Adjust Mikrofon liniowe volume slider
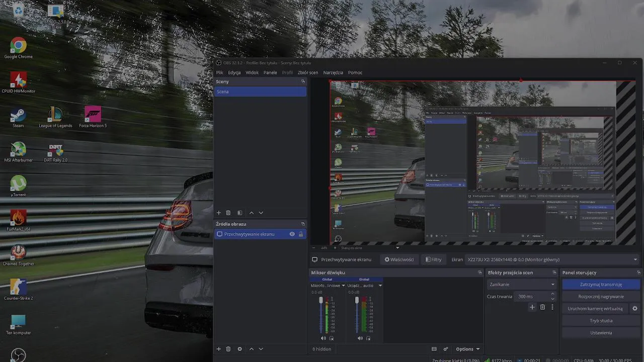Image resolution: width=644 pixels, height=362 pixels. tap(321, 314)
